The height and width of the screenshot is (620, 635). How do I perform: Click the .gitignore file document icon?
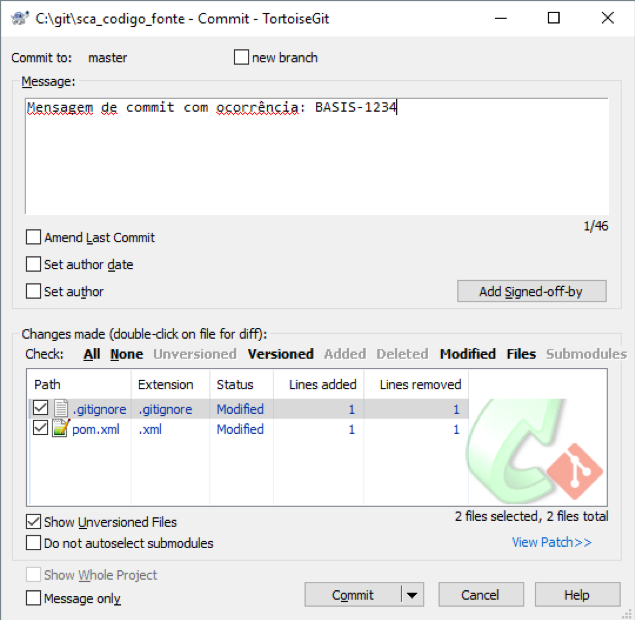61,408
